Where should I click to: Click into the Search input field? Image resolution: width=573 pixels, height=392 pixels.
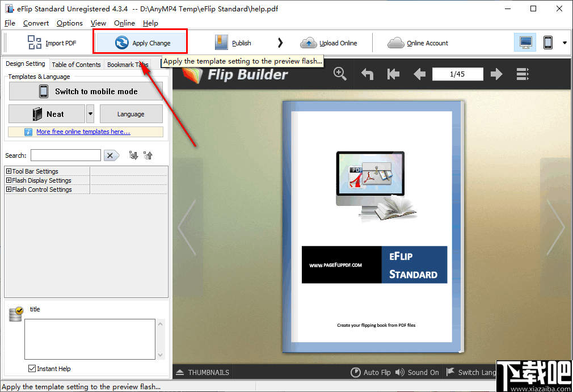(x=66, y=155)
